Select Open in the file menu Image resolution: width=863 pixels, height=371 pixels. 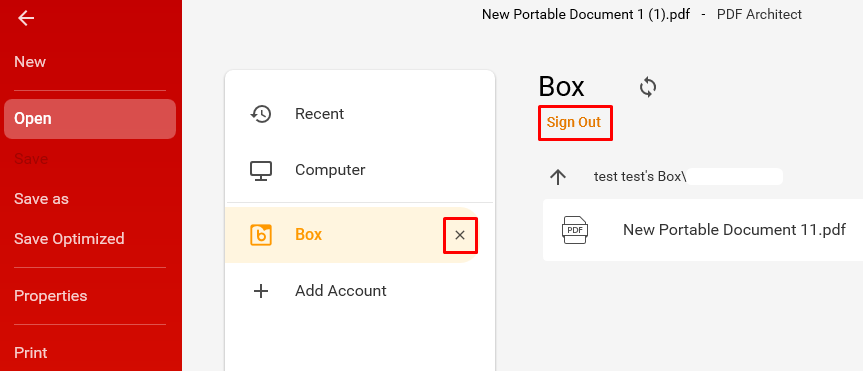[x=90, y=119]
